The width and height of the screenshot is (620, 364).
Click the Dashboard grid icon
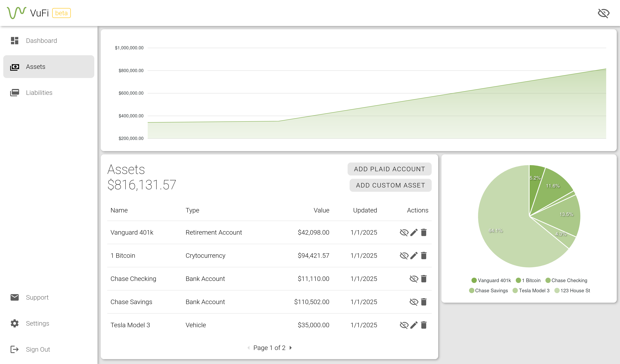(x=14, y=41)
